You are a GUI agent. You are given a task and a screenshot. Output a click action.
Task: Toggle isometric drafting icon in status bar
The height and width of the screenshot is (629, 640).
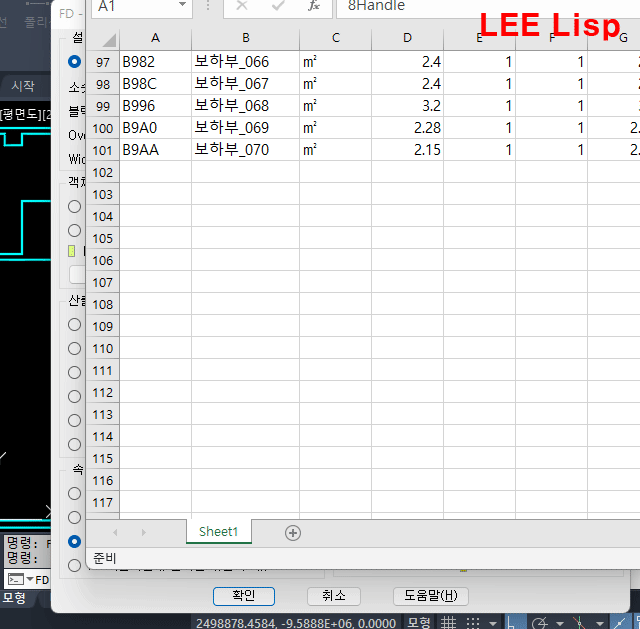(x=579, y=623)
